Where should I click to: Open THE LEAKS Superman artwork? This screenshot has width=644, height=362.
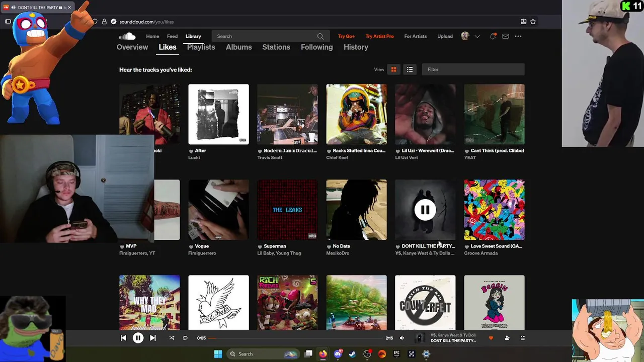(x=287, y=210)
